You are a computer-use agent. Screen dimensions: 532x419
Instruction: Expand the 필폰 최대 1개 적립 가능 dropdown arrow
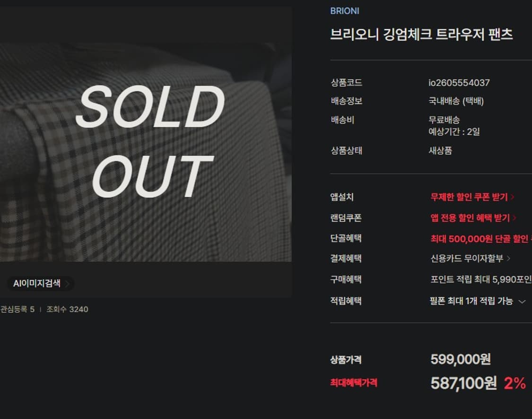point(522,302)
